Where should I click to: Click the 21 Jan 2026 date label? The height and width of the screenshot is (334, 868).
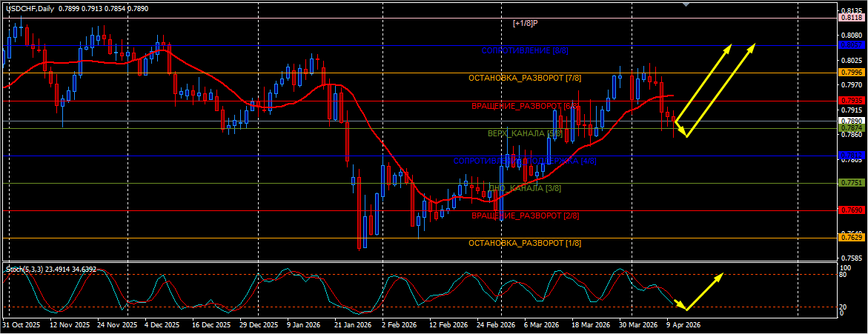tap(354, 326)
